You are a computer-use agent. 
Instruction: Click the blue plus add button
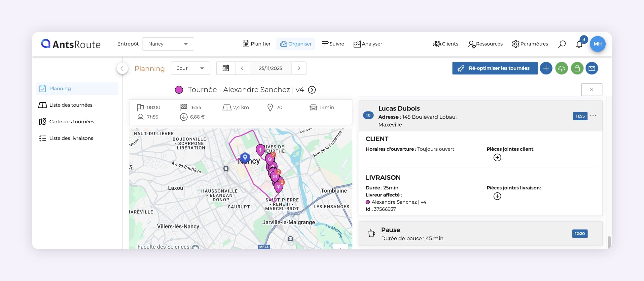[x=546, y=68]
